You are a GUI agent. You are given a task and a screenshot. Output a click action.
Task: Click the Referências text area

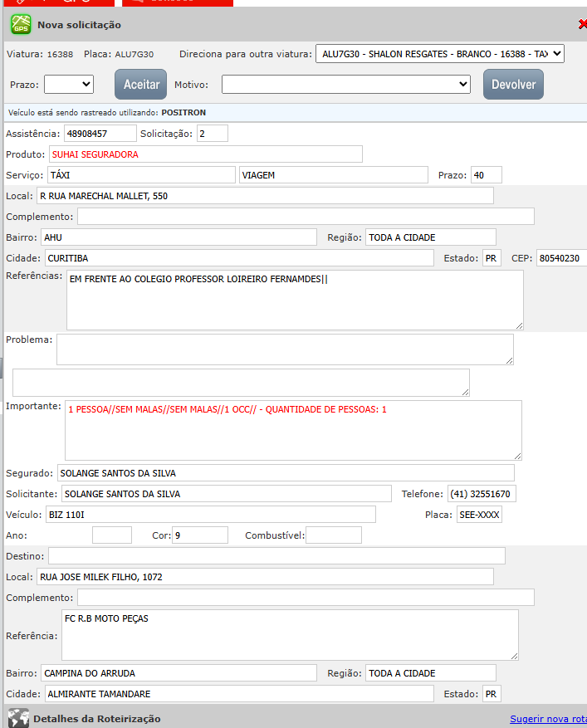(x=295, y=300)
